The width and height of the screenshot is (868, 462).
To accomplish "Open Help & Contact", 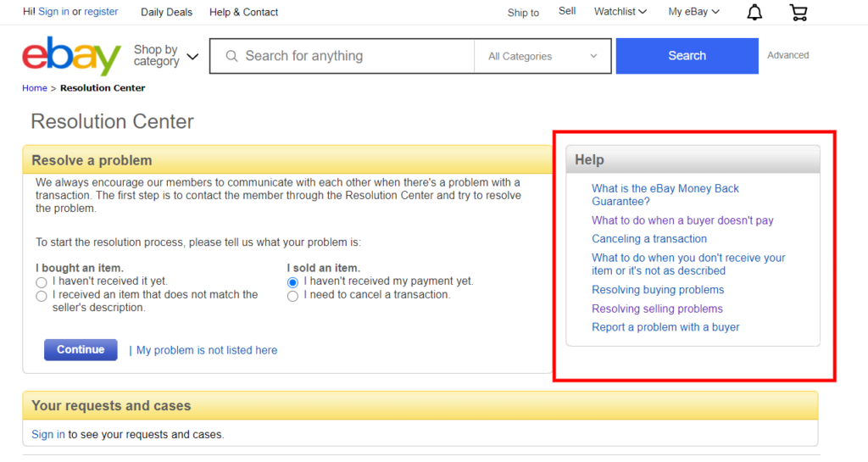I will pyautogui.click(x=243, y=12).
